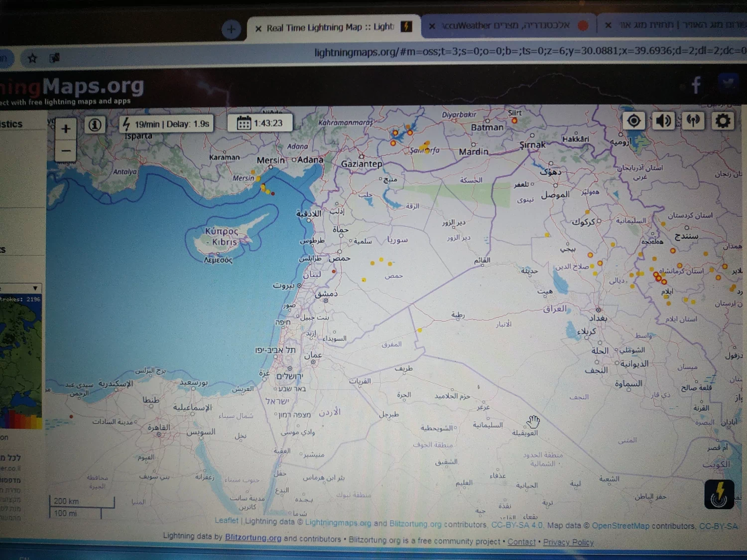Close the Real Time Lightning Map tab
The height and width of the screenshot is (560, 747).
point(258,29)
